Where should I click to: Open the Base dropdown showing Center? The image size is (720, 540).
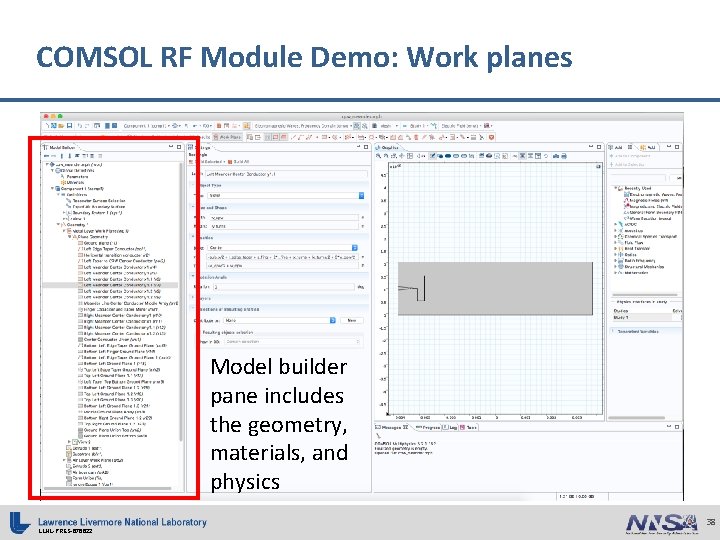pos(282,248)
